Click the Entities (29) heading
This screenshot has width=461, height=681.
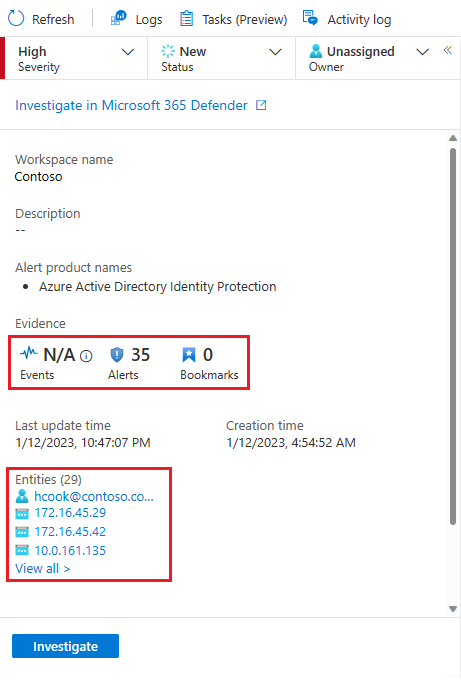tap(48, 479)
